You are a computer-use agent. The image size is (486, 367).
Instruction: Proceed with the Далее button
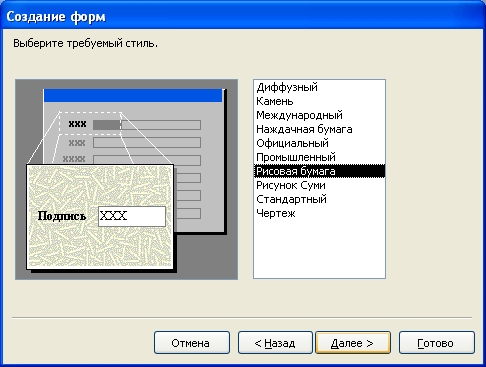coord(353,343)
